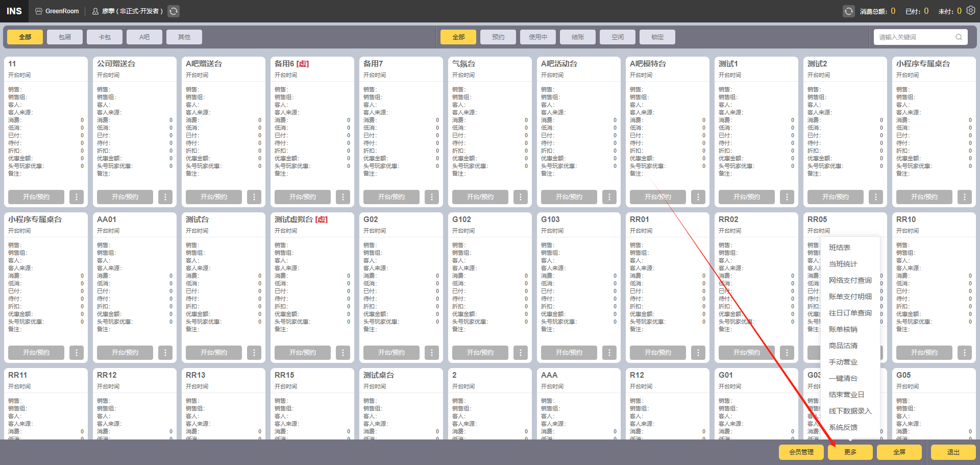Open three-dot menu on RR10 card
The width and height of the screenshot is (980, 465).
[965, 353]
